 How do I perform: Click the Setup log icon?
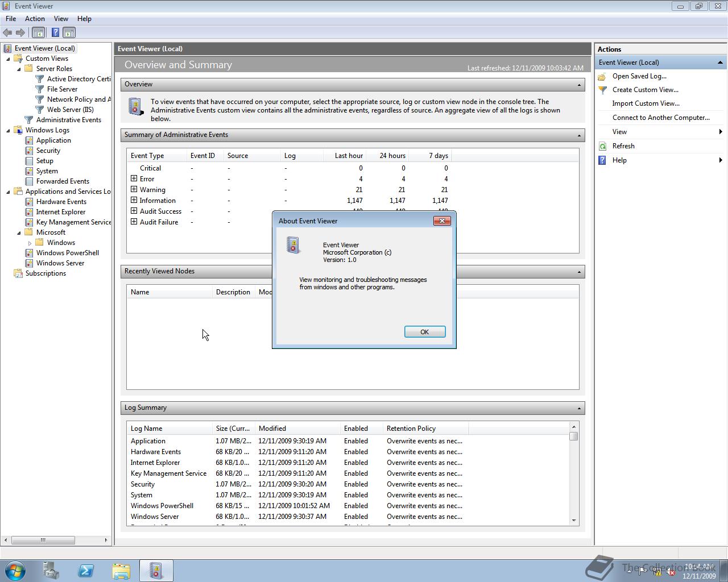pyautogui.click(x=29, y=161)
